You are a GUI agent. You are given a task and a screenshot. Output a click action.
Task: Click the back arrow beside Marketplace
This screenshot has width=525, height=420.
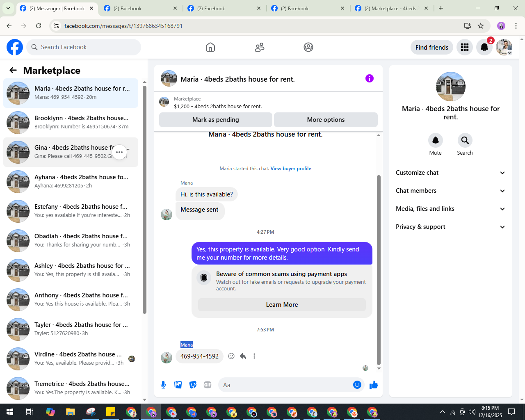click(x=13, y=71)
